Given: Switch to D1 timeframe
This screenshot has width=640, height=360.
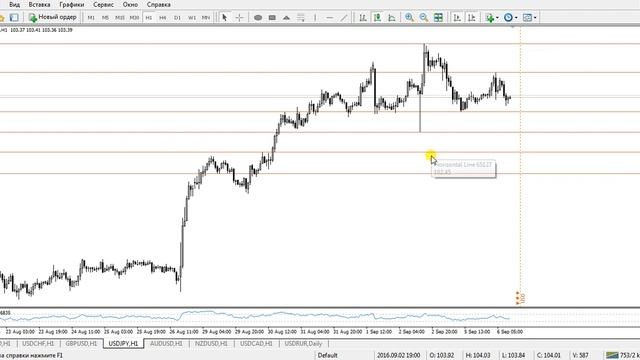Looking at the screenshot, I should pyautogui.click(x=177, y=18).
